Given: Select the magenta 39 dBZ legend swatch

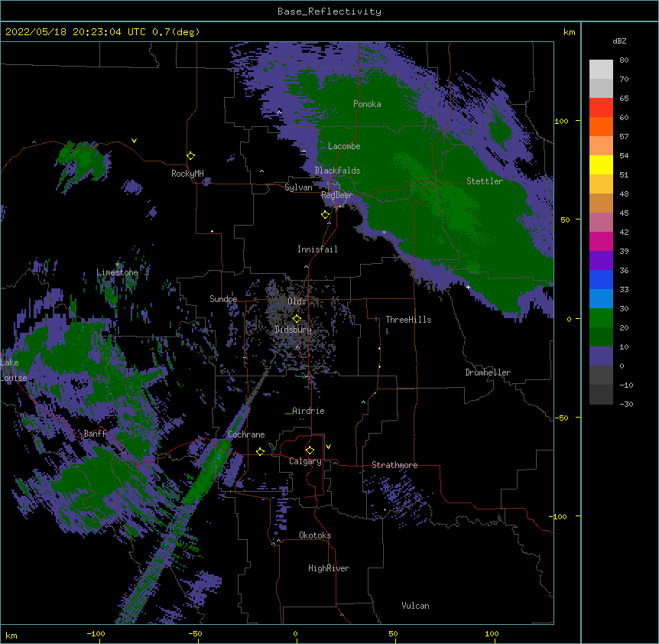Looking at the screenshot, I should click(x=601, y=241).
